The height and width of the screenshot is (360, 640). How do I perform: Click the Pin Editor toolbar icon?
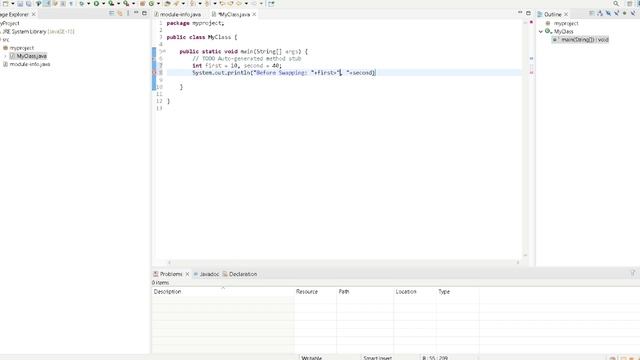[271, 4]
